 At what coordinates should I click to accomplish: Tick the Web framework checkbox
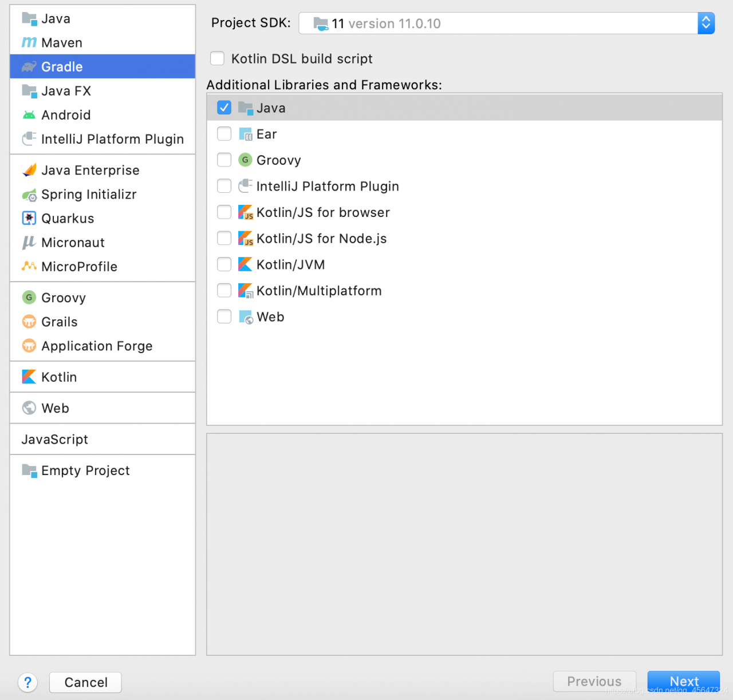pos(224,317)
